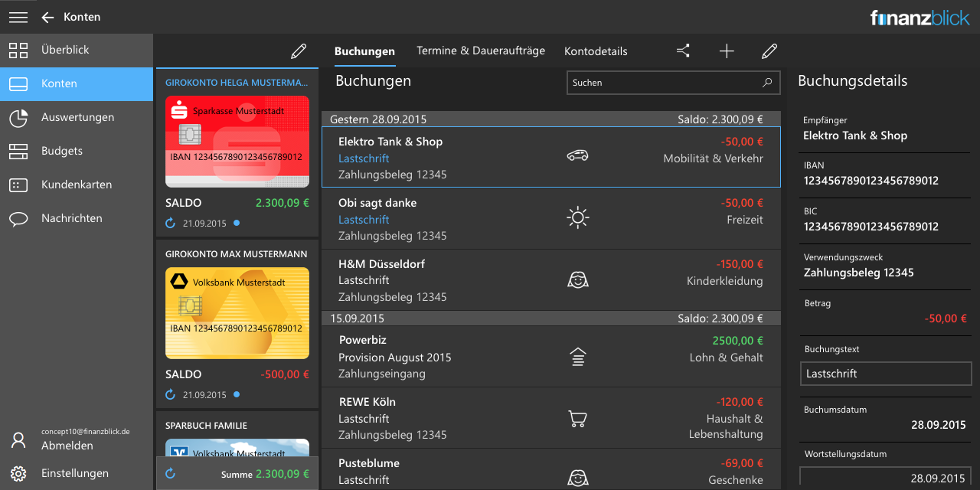Refresh Girokonto Helga Mustermann account

[x=171, y=224]
